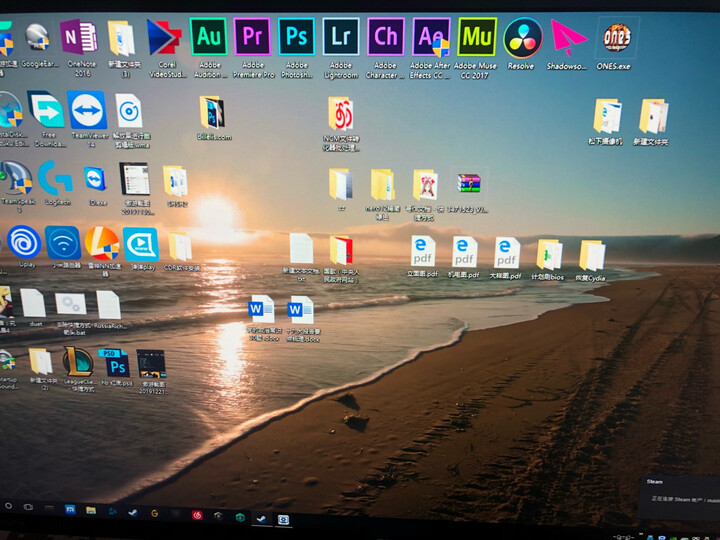
Task: Open File Explorer from the taskbar
Action: [90, 510]
